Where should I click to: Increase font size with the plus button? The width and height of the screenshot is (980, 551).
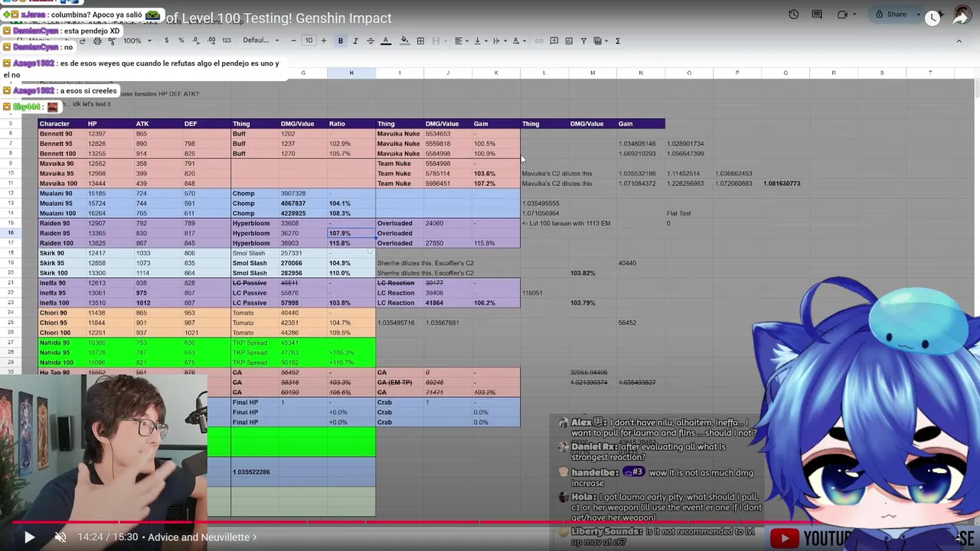click(x=324, y=41)
